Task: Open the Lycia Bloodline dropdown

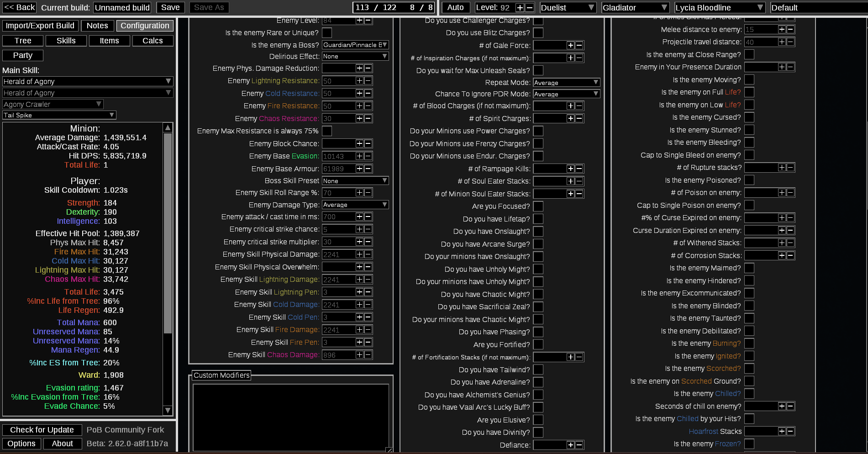Action: pos(720,8)
